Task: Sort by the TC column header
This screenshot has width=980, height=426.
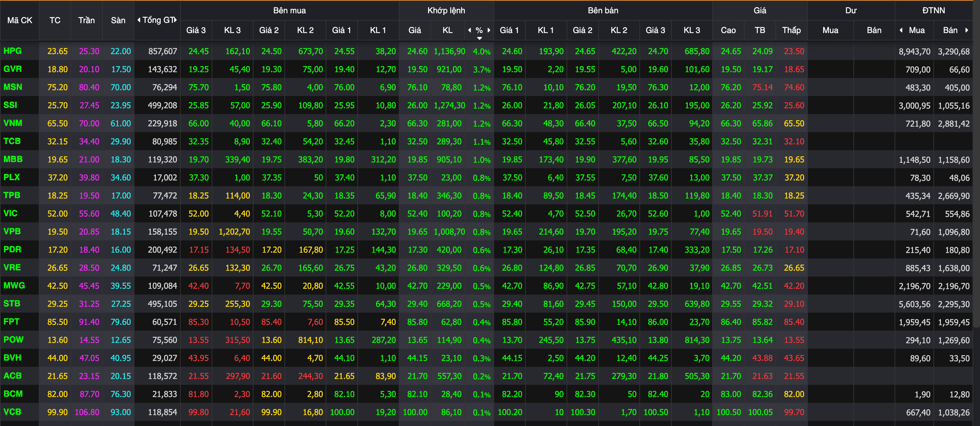Action: [x=55, y=20]
